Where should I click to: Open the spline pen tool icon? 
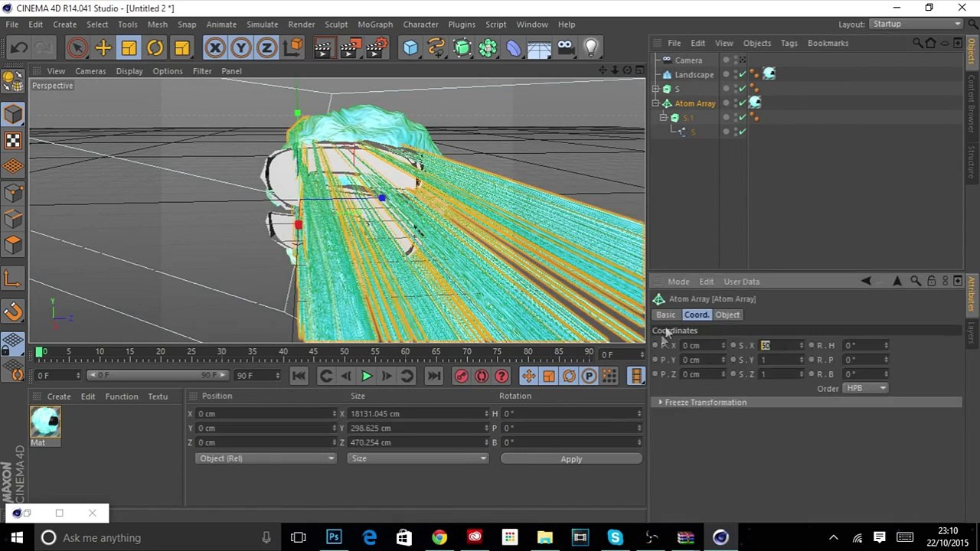click(436, 48)
